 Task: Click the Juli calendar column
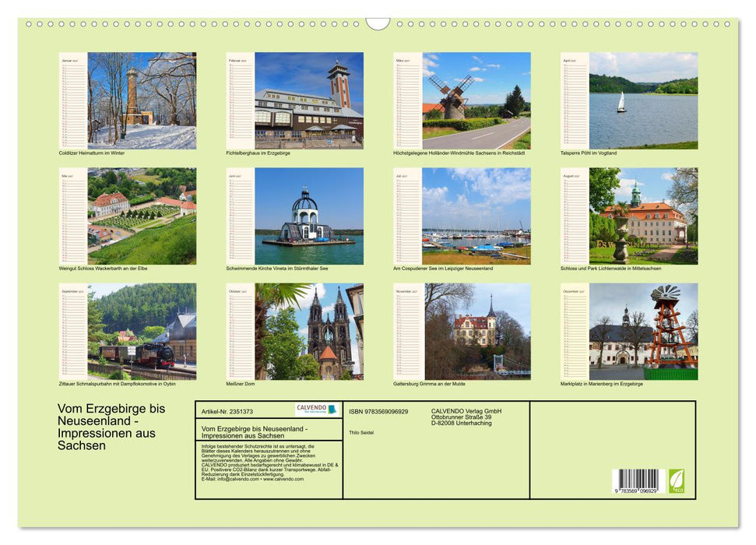click(x=408, y=216)
